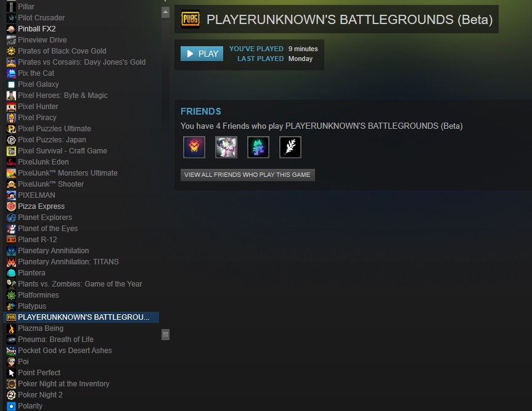Click the Platformines icon

coord(11,295)
